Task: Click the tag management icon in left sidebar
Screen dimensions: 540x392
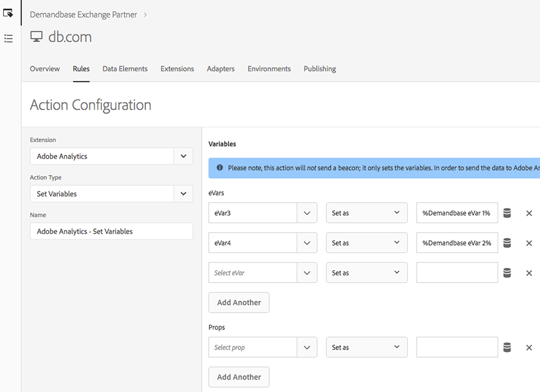Action: [8, 13]
